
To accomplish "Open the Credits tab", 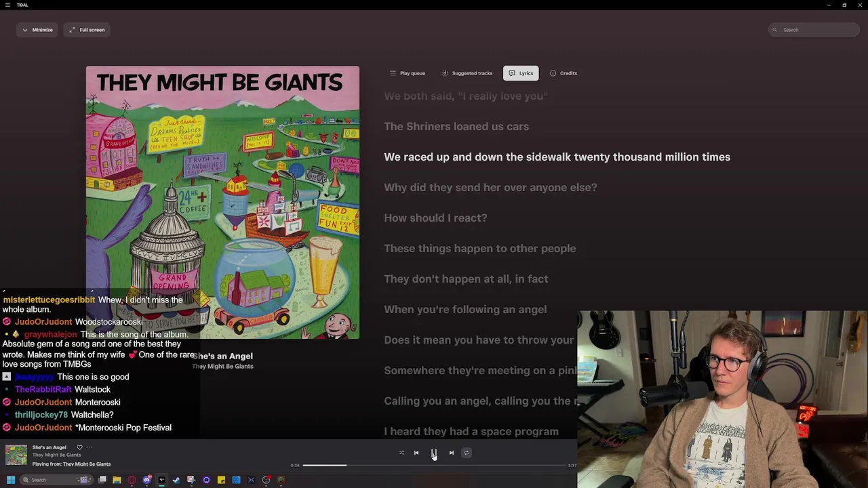I will pyautogui.click(x=564, y=73).
